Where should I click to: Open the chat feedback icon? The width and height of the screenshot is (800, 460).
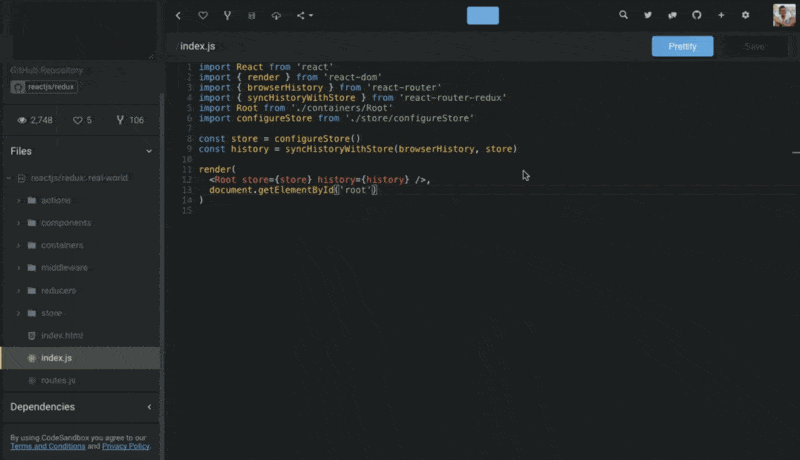point(672,15)
